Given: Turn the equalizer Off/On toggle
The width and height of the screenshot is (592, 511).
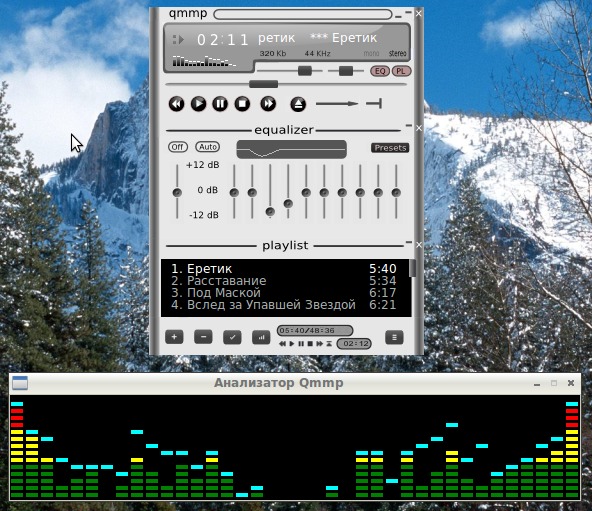Looking at the screenshot, I should pos(177,147).
